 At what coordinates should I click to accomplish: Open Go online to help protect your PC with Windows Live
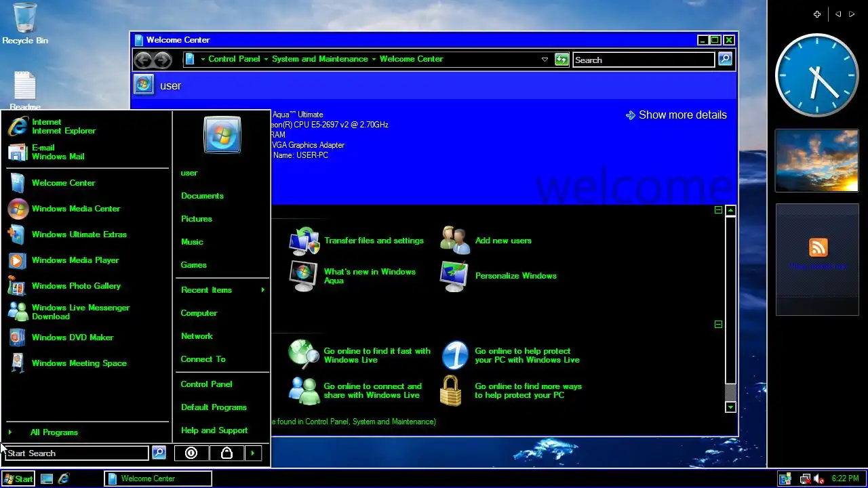click(511, 355)
